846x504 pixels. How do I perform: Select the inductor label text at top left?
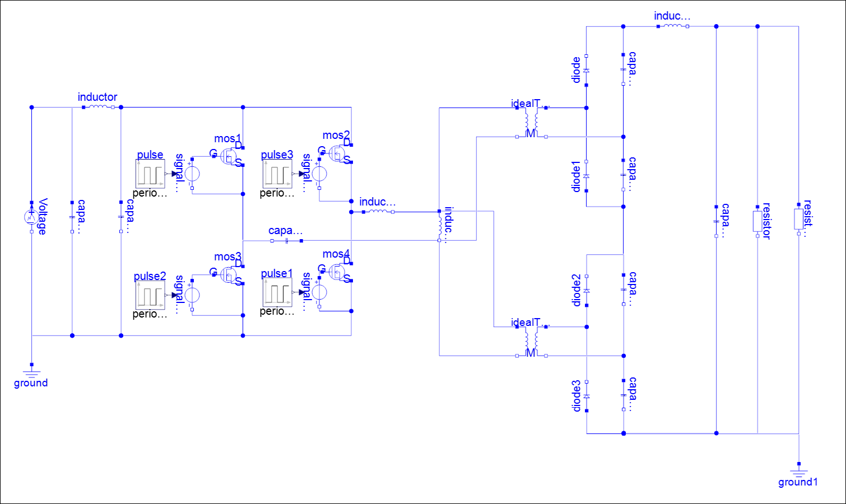[x=97, y=97]
